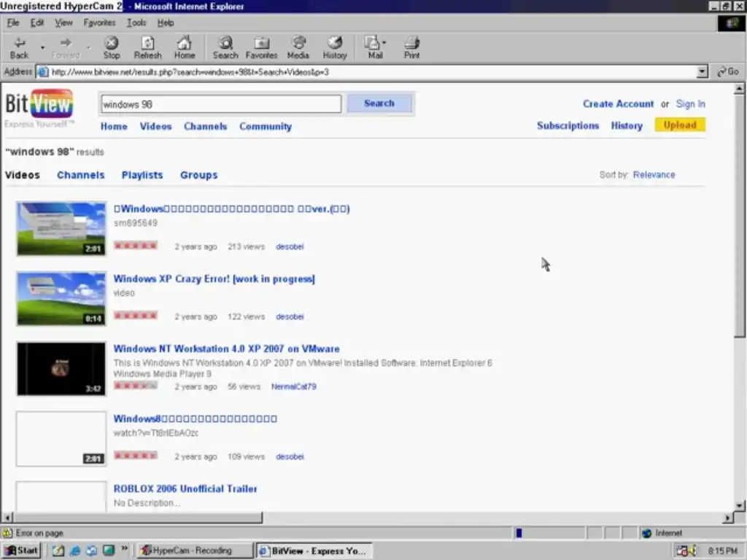
Task: Open the Tools menu
Action: click(136, 23)
